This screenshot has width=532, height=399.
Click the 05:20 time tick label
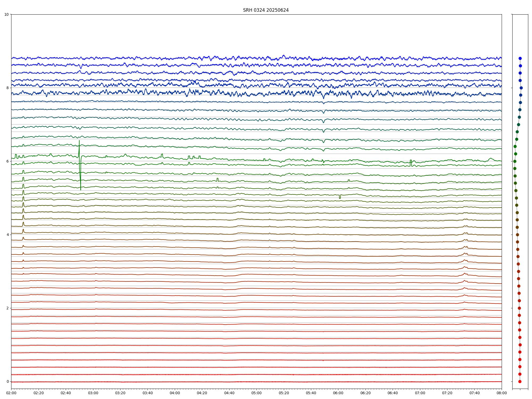tap(284, 393)
